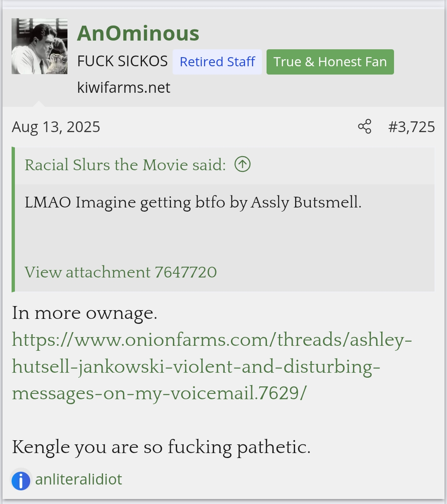Open post number #3,725 permalink
The width and height of the screenshot is (447, 504).
click(x=411, y=127)
